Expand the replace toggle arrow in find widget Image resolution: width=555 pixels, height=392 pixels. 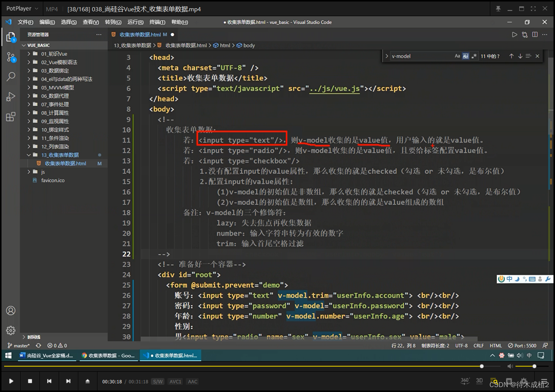coord(386,56)
